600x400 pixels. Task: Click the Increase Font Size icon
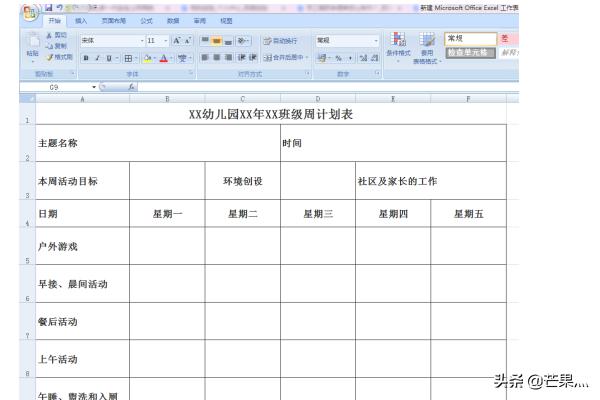177,41
